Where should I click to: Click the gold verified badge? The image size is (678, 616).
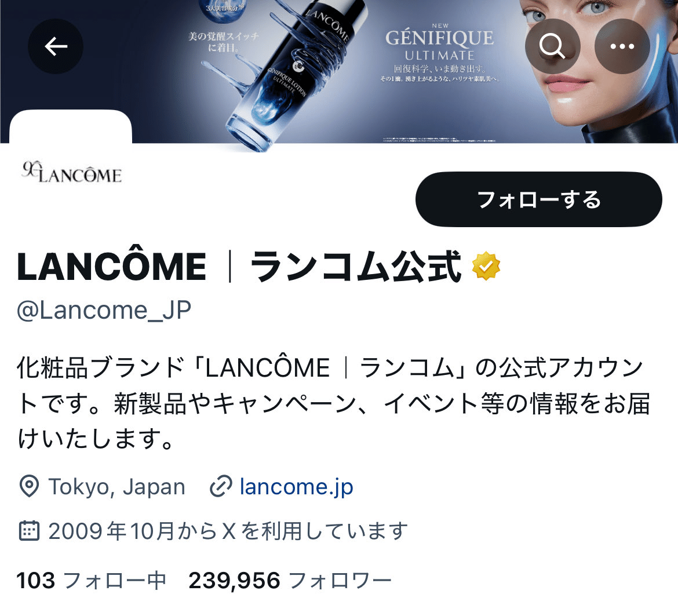(x=486, y=266)
